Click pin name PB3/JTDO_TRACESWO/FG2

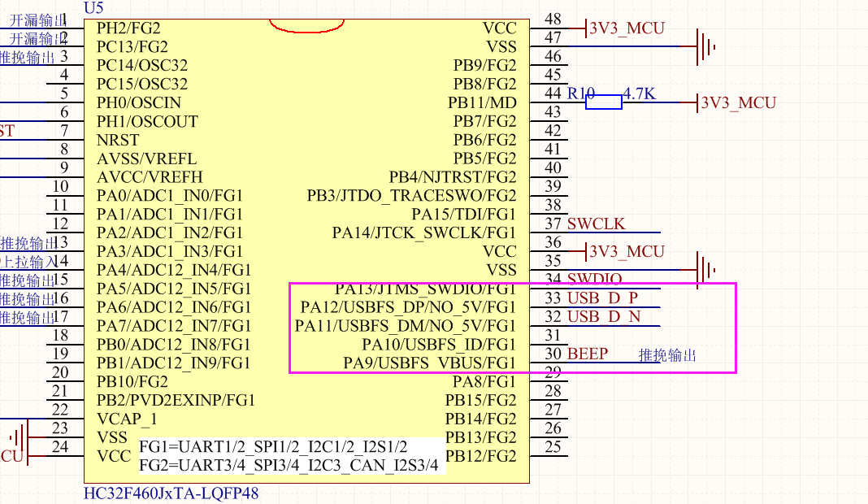coord(412,196)
